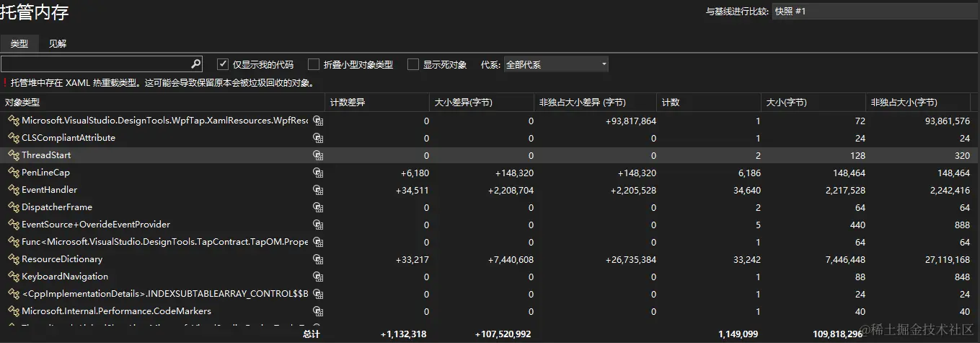Uncheck 仅显示我的代码 checkbox

pyautogui.click(x=223, y=64)
